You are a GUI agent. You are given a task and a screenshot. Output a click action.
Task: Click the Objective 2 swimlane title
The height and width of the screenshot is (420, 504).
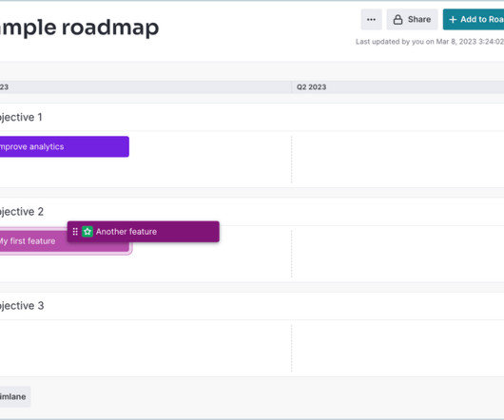(22, 212)
